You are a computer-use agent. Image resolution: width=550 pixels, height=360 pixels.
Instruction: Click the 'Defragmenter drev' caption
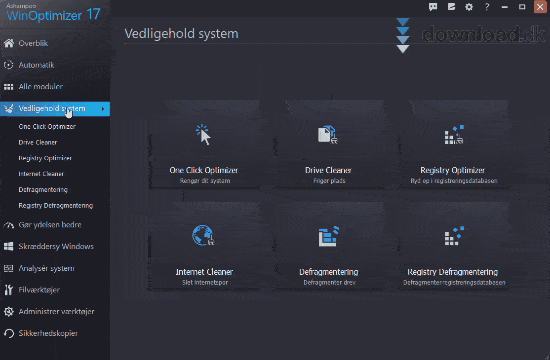329,282
